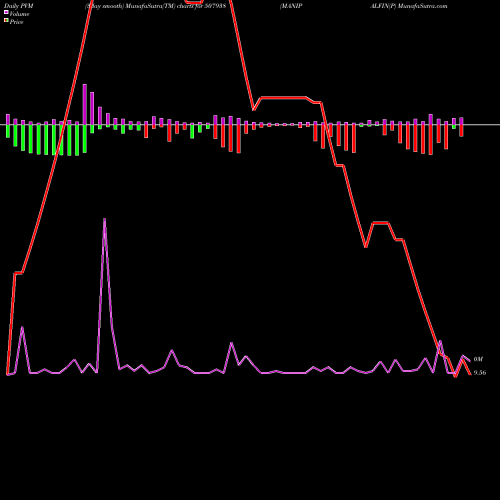The width and height of the screenshot is (500, 500).
Task: Click the tallest purple volume line spike
Action: click(x=105, y=220)
